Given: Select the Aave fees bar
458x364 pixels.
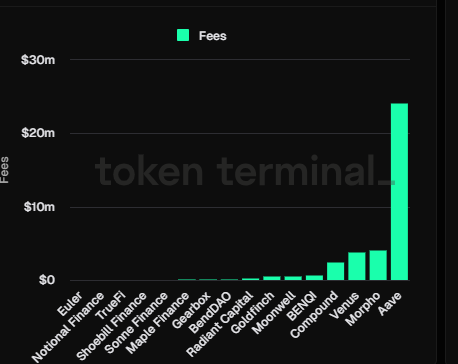Looking at the screenshot, I should click(x=399, y=192).
